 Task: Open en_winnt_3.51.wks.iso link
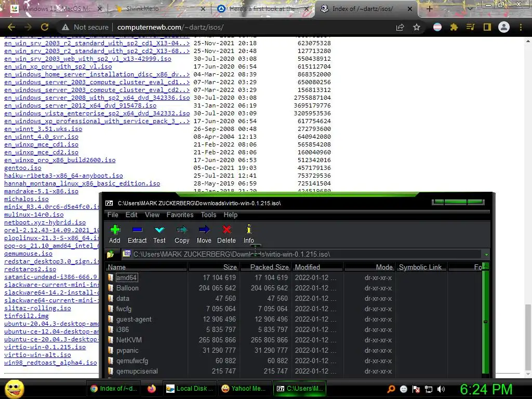[x=43, y=129]
